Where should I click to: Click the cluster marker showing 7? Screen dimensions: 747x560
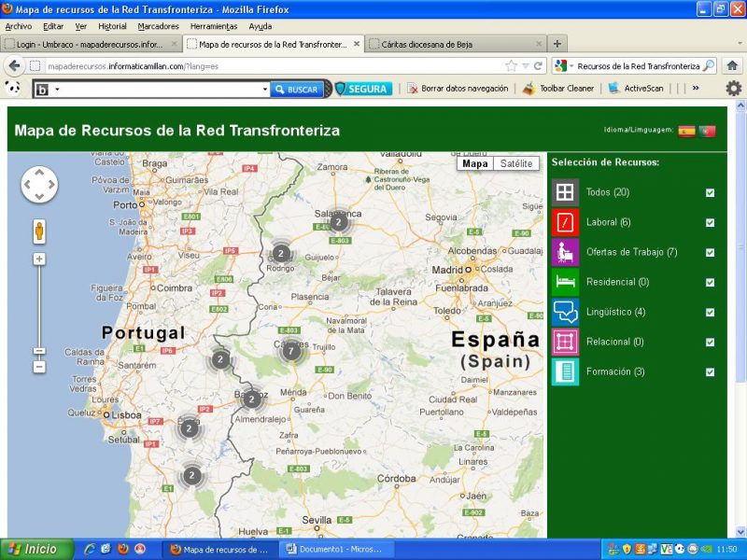(291, 351)
